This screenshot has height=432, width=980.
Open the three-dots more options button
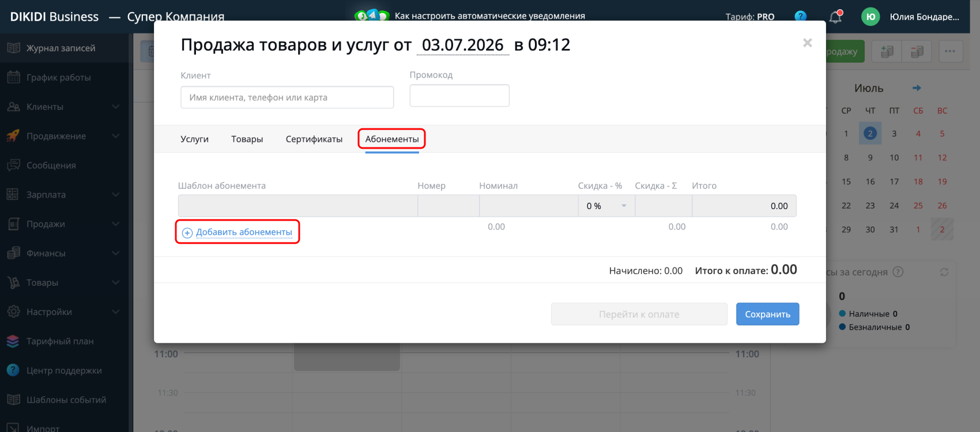coord(950,51)
